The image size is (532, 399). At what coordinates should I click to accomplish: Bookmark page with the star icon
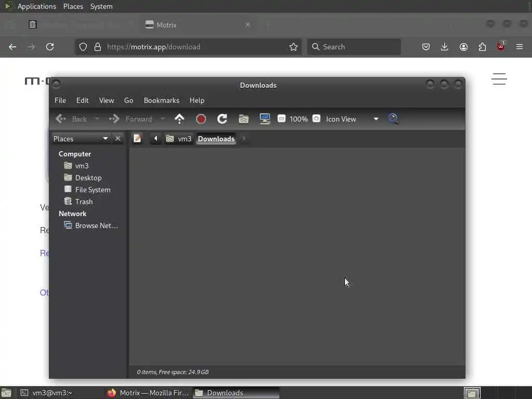click(x=294, y=47)
